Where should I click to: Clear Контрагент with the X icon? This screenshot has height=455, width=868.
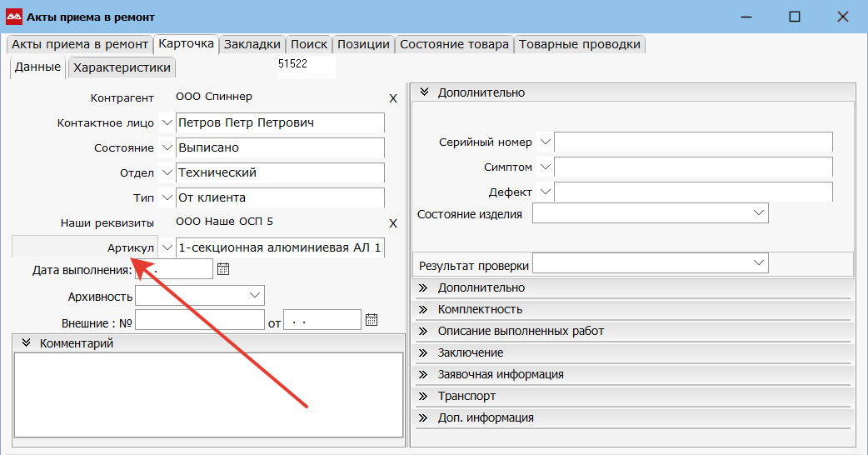(x=393, y=98)
